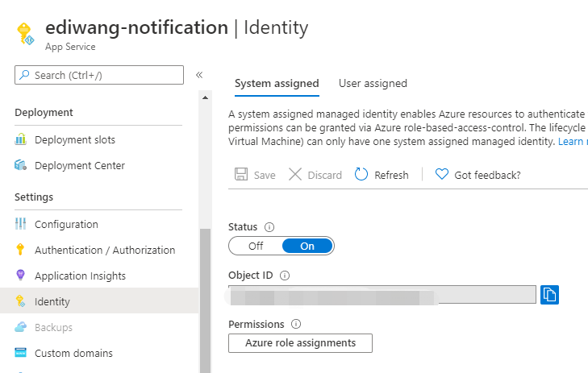Open the System assigned tab
588x373 pixels.
click(277, 83)
